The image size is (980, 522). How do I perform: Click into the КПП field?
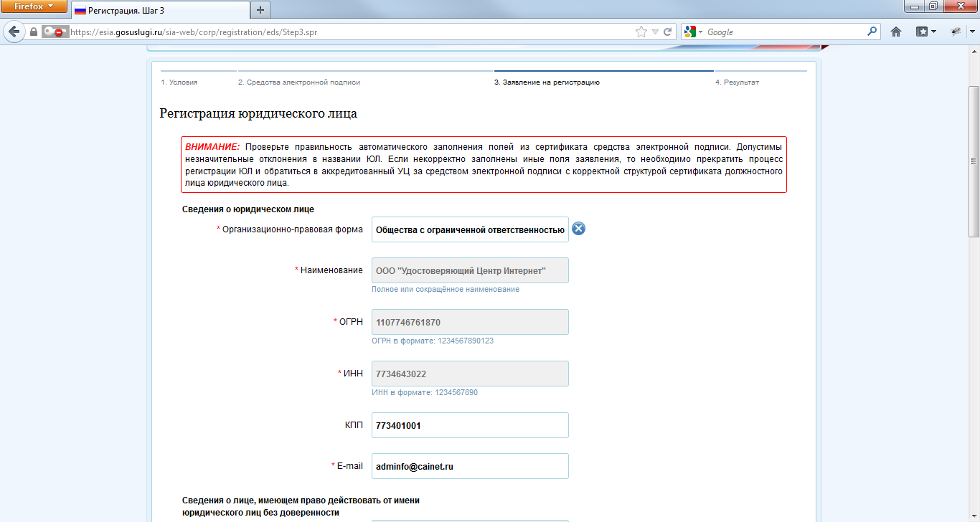tap(470, 425)
